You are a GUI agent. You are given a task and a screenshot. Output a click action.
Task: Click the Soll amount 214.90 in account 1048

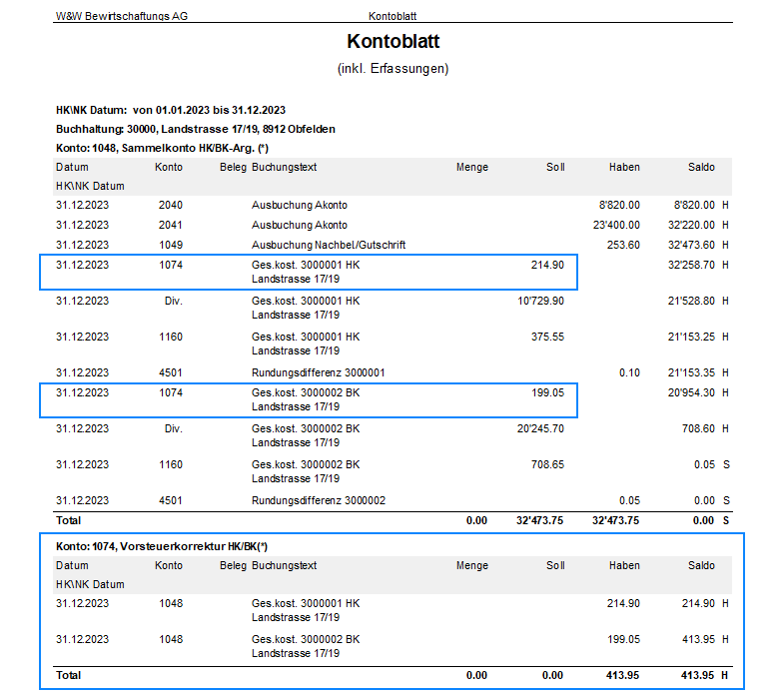coord(547,265)
